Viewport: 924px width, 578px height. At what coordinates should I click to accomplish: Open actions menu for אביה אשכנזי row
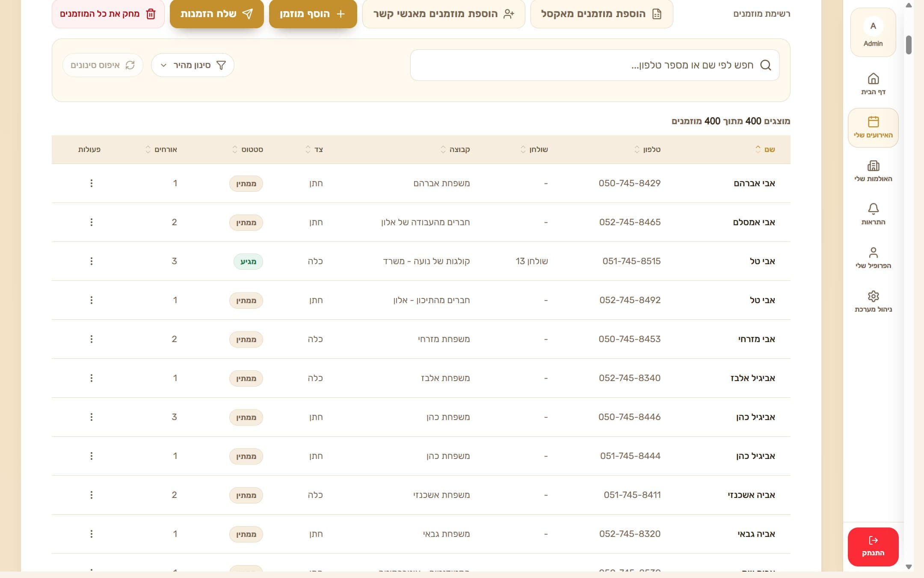[x=91, y=495]
